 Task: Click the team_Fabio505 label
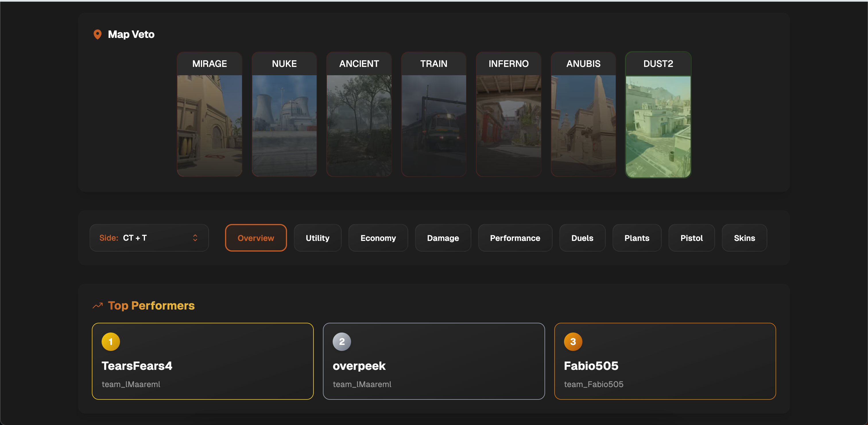tap(594, 384)
